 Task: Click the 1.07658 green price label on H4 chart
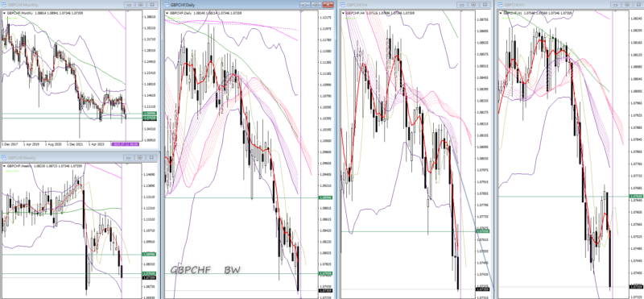click(482, 231)
